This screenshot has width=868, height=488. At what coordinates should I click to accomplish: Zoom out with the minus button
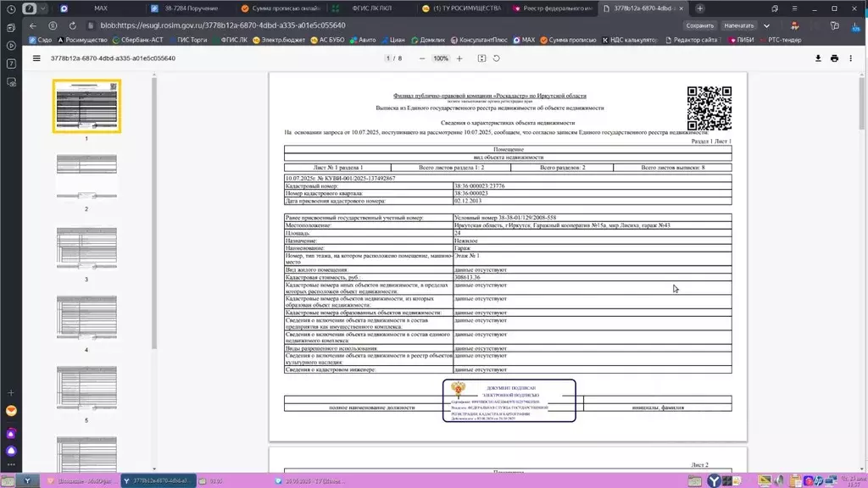[422, 58]
